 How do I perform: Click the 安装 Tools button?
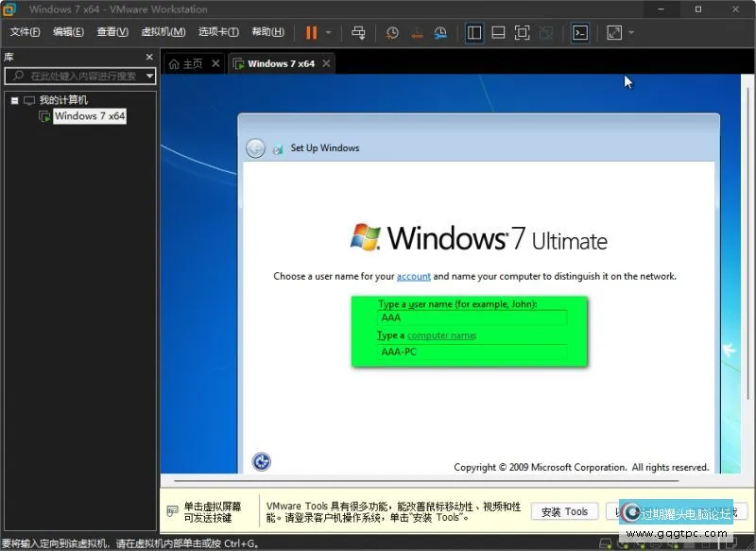(565, 511)
